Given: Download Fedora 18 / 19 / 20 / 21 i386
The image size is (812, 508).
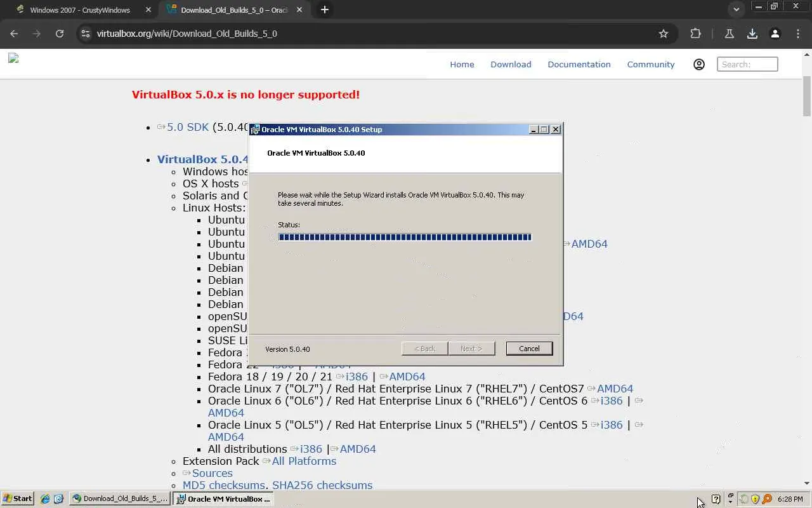Looking at the screenshot, I should point(357,377).
